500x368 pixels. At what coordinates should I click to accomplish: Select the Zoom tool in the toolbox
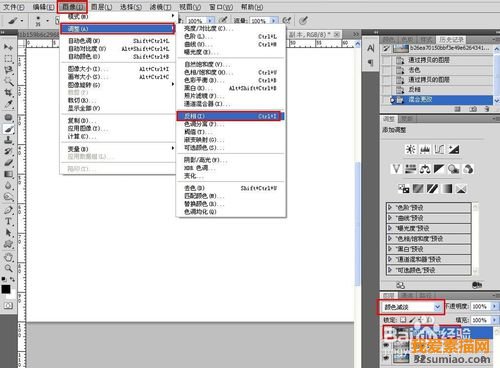point(8,268)
